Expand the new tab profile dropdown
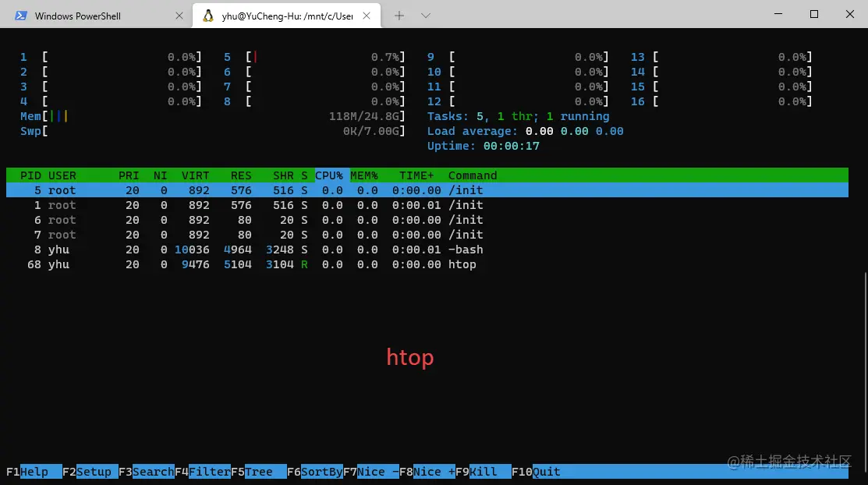This screenshot has height=485, width=868. pos(426,16)
